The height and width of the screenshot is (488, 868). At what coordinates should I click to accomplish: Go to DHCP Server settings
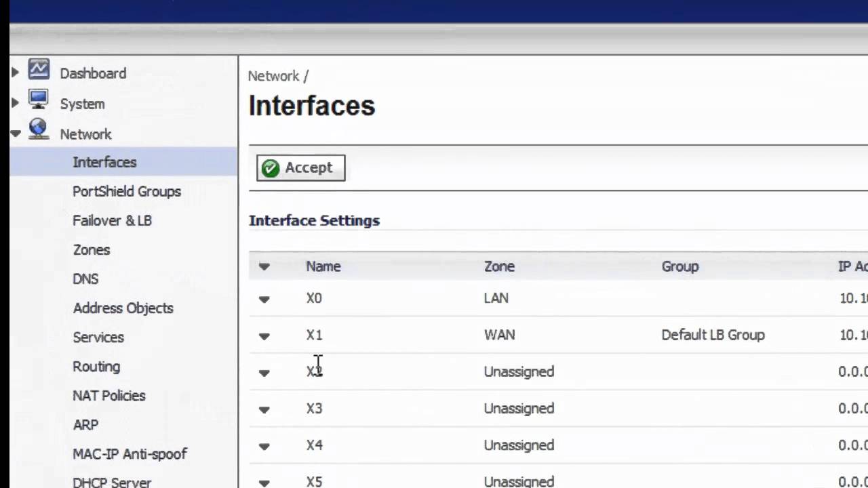click(112, 482)
